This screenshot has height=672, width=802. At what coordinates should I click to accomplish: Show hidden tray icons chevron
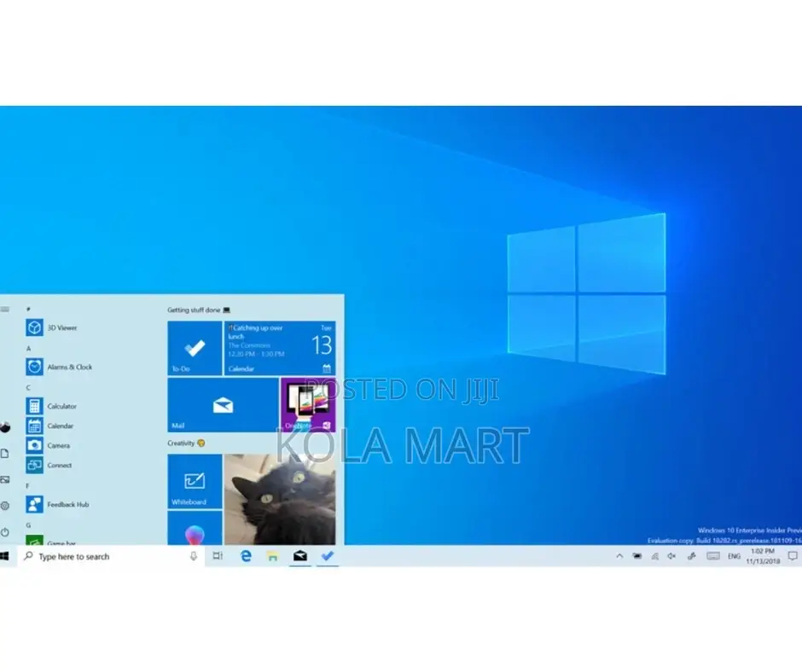click(619, 556)
